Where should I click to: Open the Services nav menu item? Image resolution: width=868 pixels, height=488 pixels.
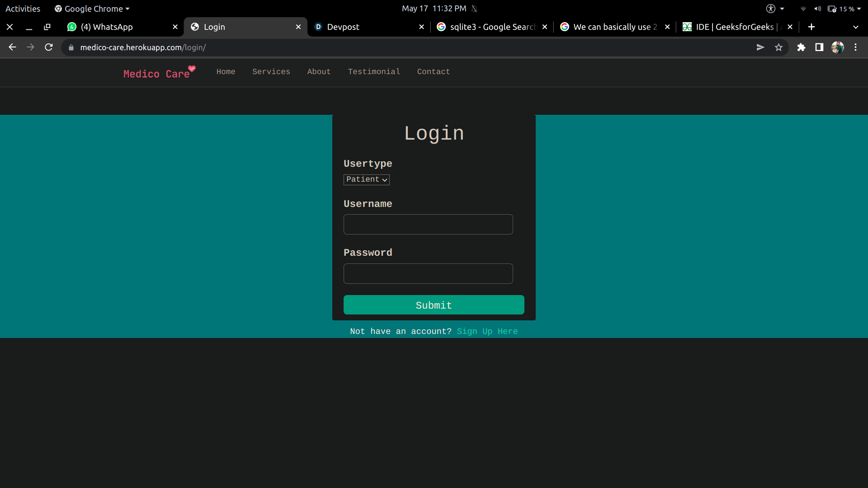[x=271, y=72]
